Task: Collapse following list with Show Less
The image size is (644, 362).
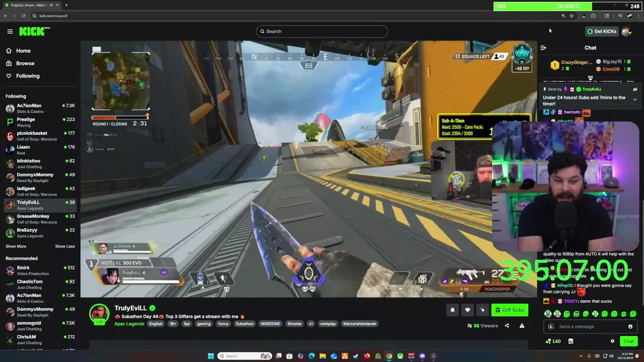Action: (x=65, y=246)
